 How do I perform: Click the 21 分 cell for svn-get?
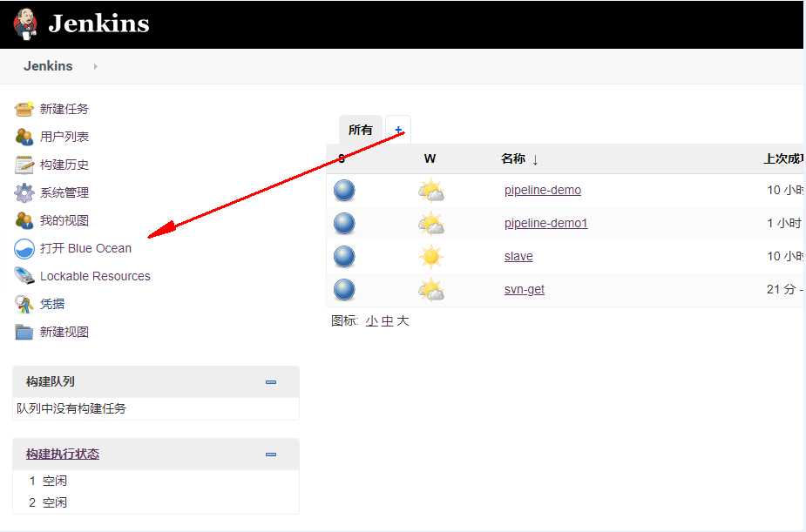(x=785, y=290)
